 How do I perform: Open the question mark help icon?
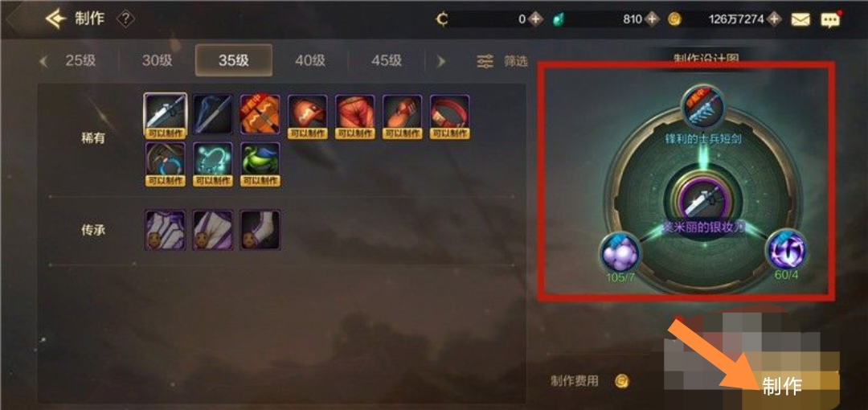125,19
